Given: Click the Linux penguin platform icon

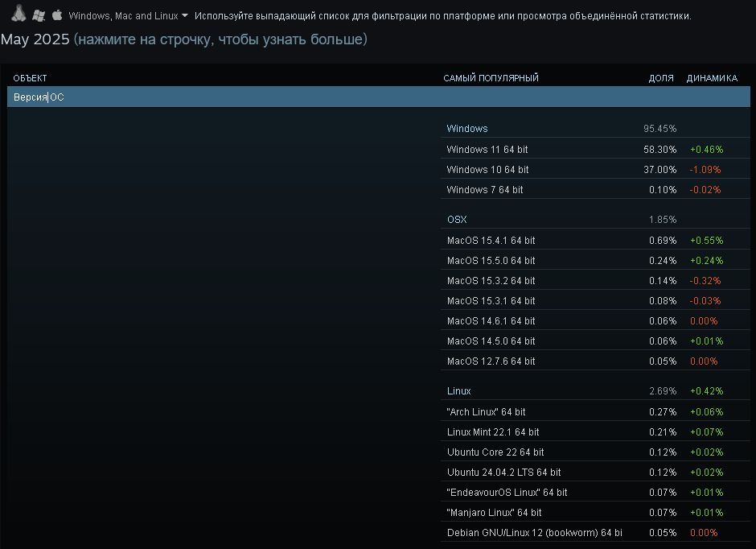Looking at the screenshot, I should click(18, 14).
